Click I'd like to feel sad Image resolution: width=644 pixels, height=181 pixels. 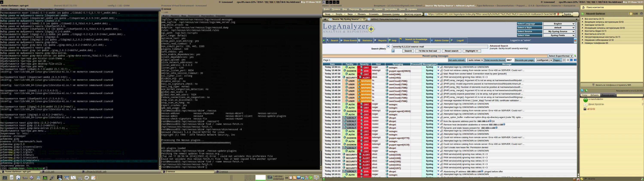click(x=428, y=51)
